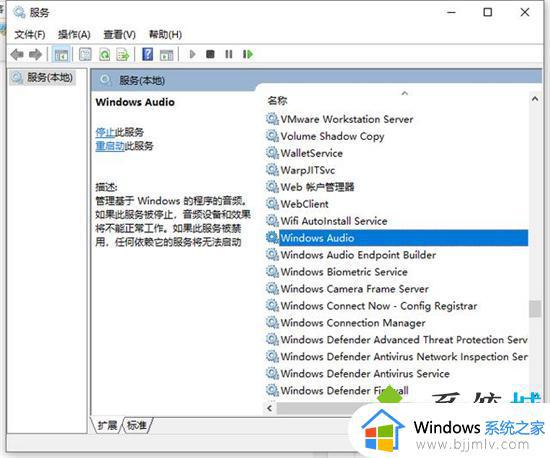Switch to the 标准 tab
The width and height of the screenshot is (550, 458).
(x=137, y=425)
